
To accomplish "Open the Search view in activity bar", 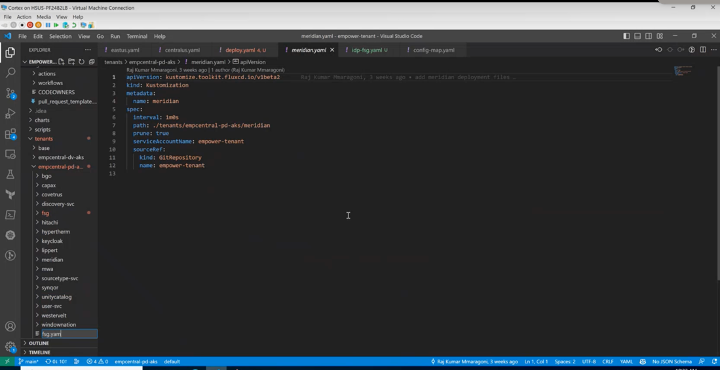I will 10,73.
